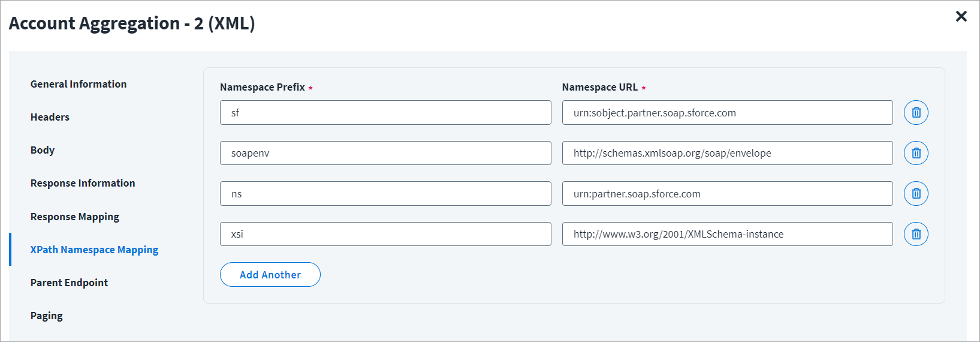Delete the sf namespace row

point(916,113)
